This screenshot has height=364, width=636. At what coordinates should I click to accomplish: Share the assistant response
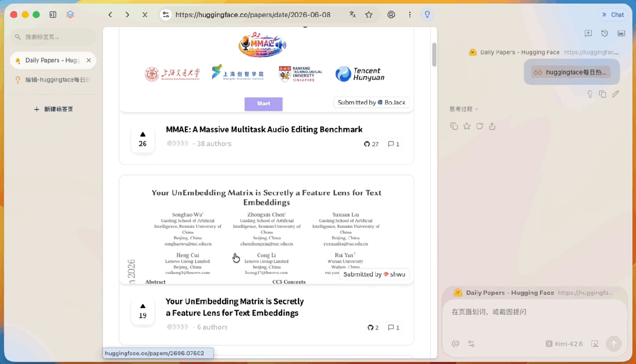pos(492,126)
